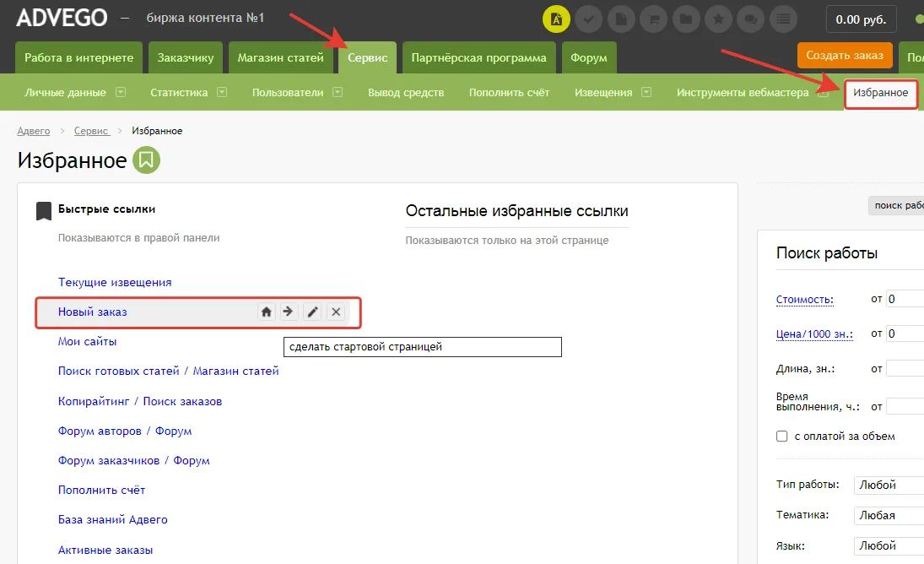Open the star favorites icon in top bar
This screenshot has width=924, height=564.
tap(718, 19)
